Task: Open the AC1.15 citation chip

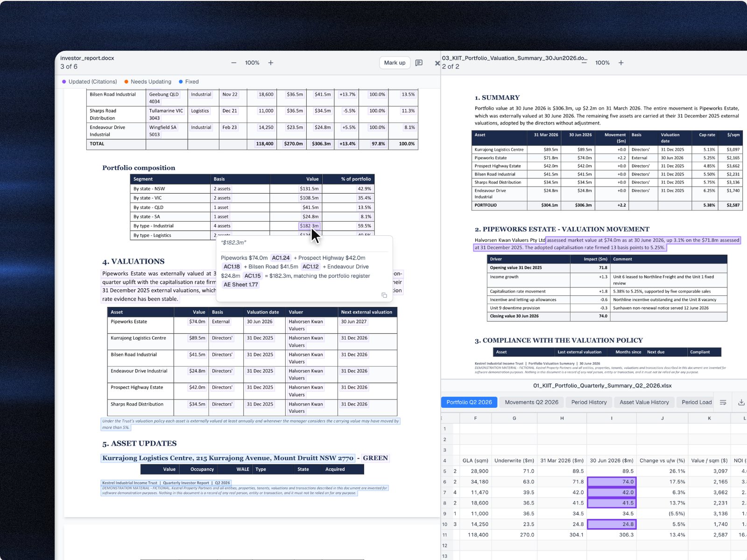Action: pos(253,276)
